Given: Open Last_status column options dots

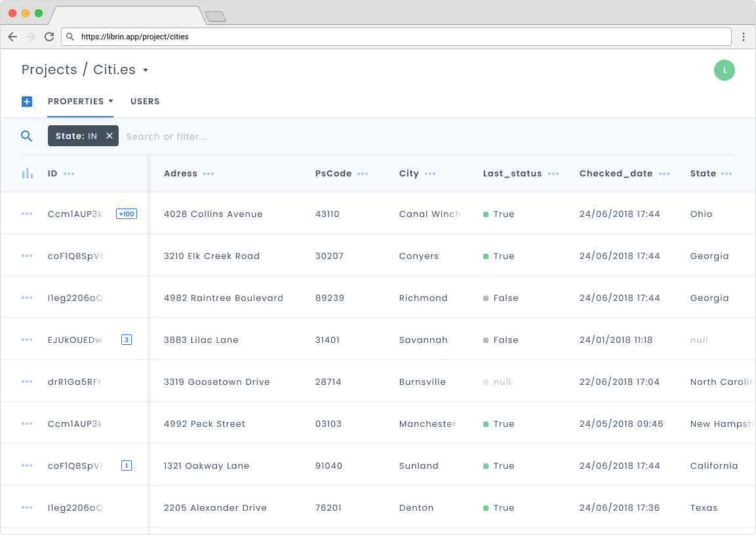Looking at the screenshot, I should point(553,174).
